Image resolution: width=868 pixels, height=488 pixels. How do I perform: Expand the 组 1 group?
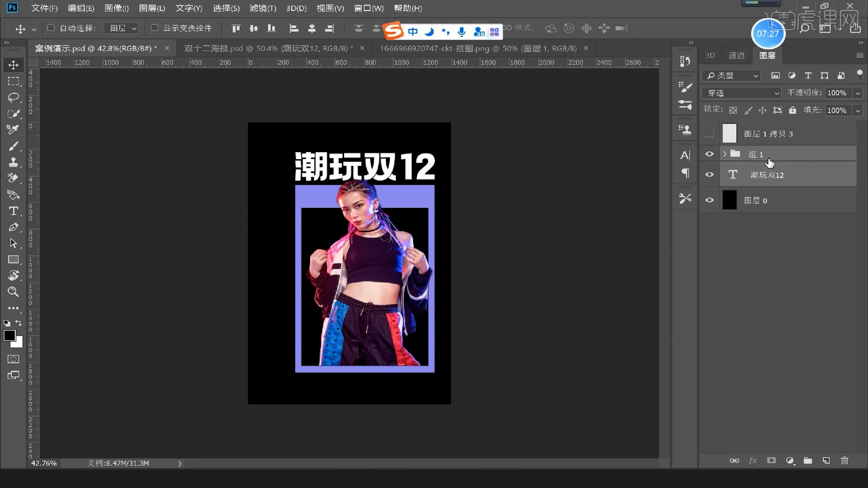[725, 154]
